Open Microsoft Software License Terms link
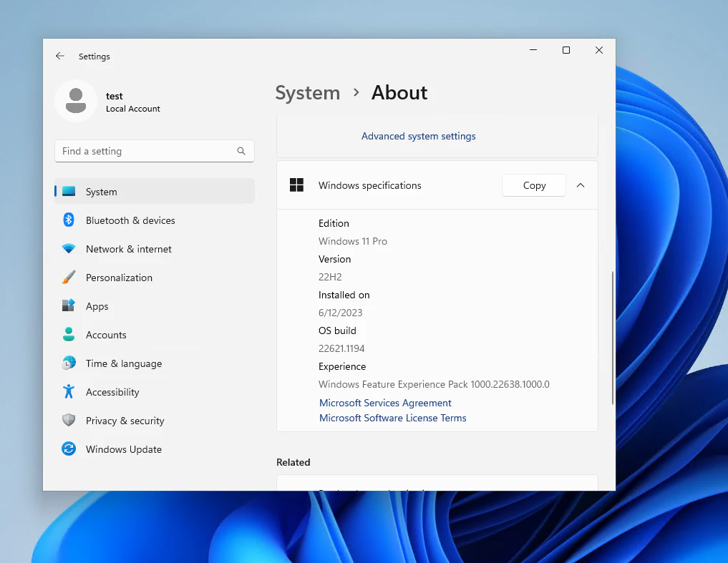728x563 pixels. (393, 418)
